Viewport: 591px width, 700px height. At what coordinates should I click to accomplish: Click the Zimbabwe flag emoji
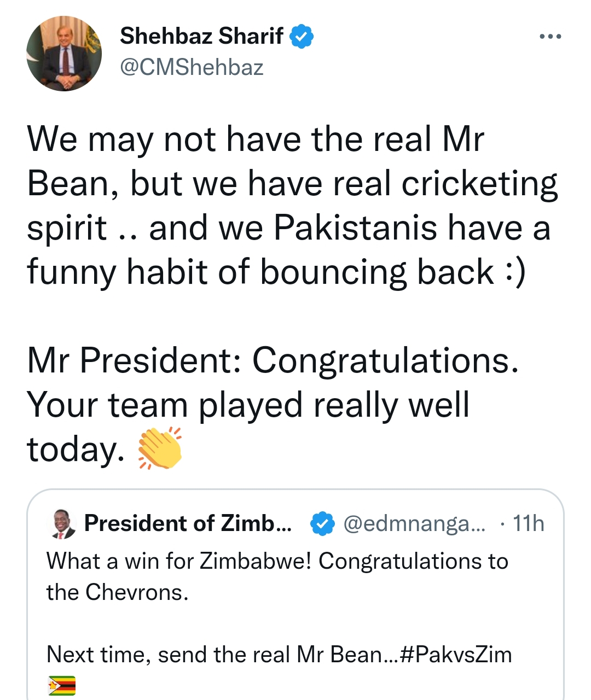click(61, 685)
